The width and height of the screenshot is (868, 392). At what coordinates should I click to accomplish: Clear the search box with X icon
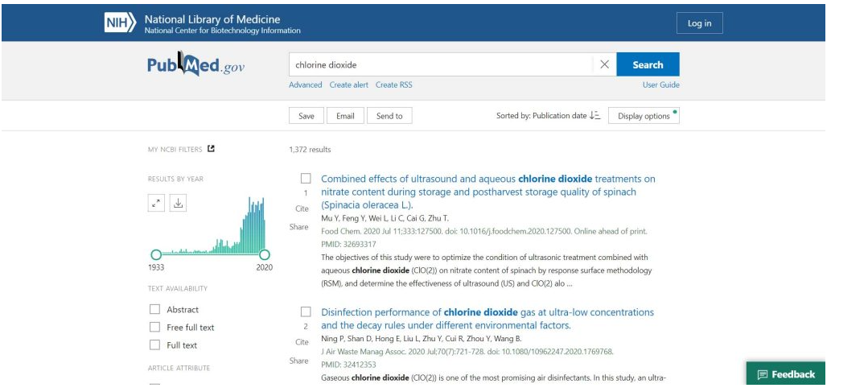604,64
